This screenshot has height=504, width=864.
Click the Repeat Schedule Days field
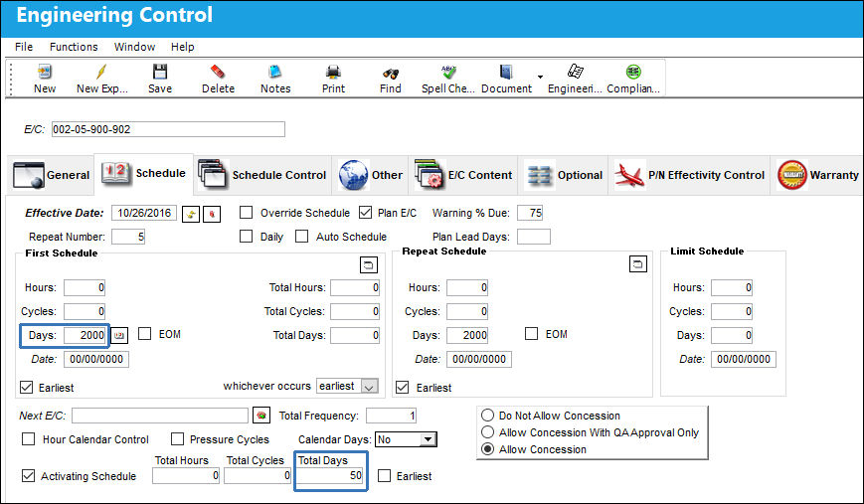[x=467, y=335]
